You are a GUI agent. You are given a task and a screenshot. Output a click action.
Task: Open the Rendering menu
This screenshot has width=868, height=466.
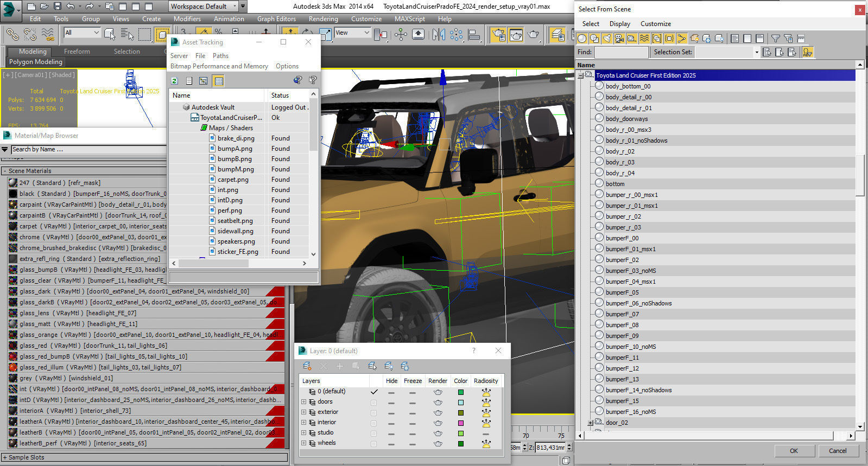tap(323, 18)
